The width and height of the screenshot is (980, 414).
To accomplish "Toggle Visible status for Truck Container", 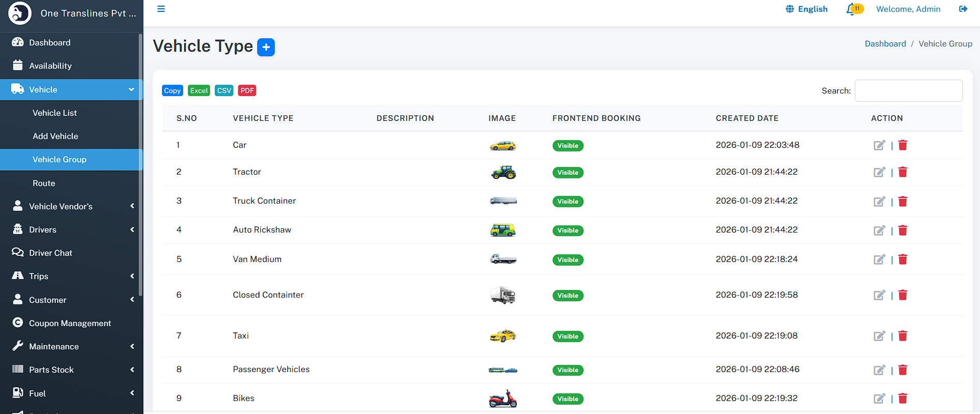I will coord(568,202).
